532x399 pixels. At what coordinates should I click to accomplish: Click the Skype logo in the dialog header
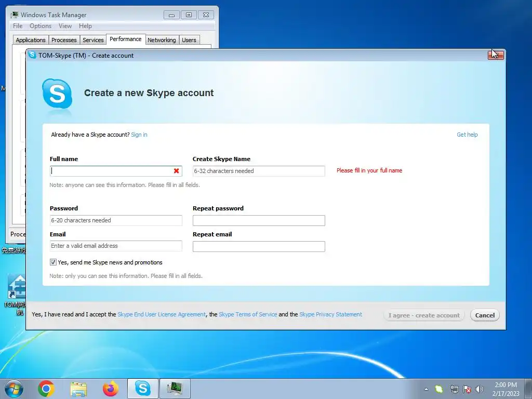click(x=57, y=94)
